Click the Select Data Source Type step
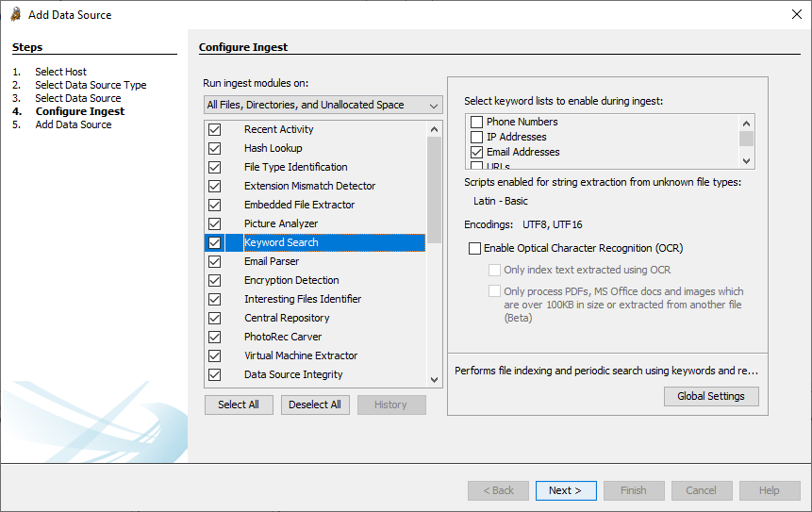Screen dimensions: 812x512 [x=91, y=85]
